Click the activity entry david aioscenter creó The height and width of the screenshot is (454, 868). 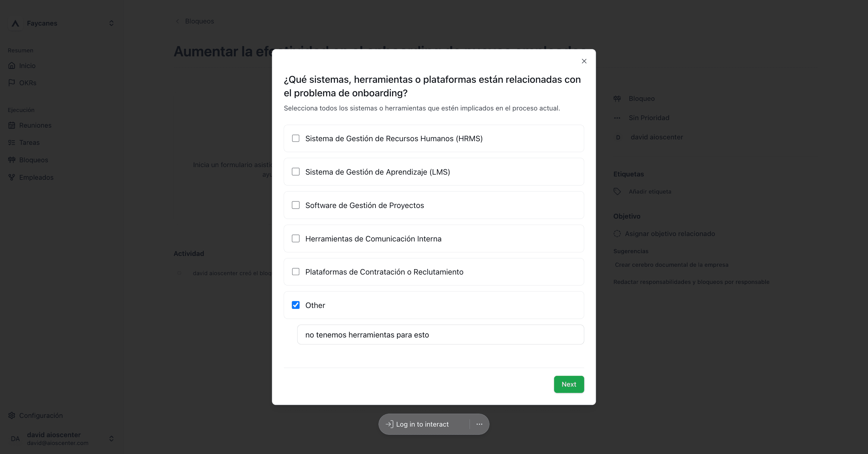(232, 273)
